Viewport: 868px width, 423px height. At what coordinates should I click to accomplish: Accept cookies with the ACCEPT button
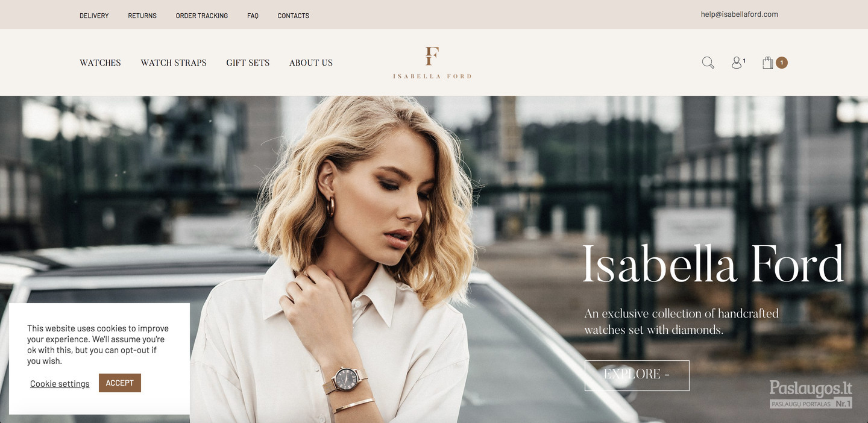120,383
